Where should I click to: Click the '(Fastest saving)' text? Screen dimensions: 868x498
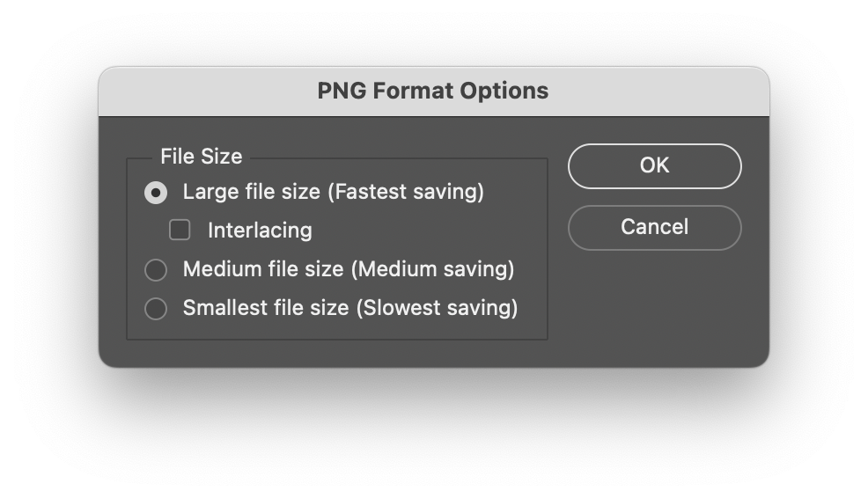406,192
